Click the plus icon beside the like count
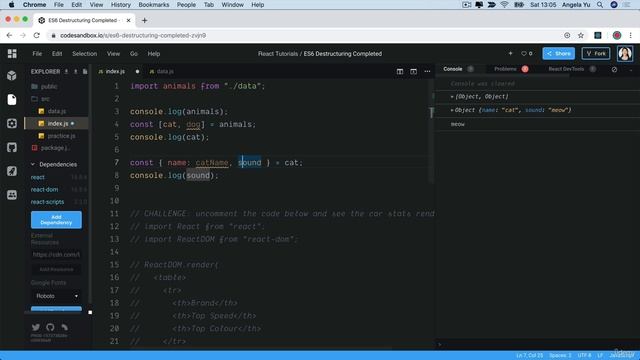Viewport: 640px width, 360px height. point(510,53)
